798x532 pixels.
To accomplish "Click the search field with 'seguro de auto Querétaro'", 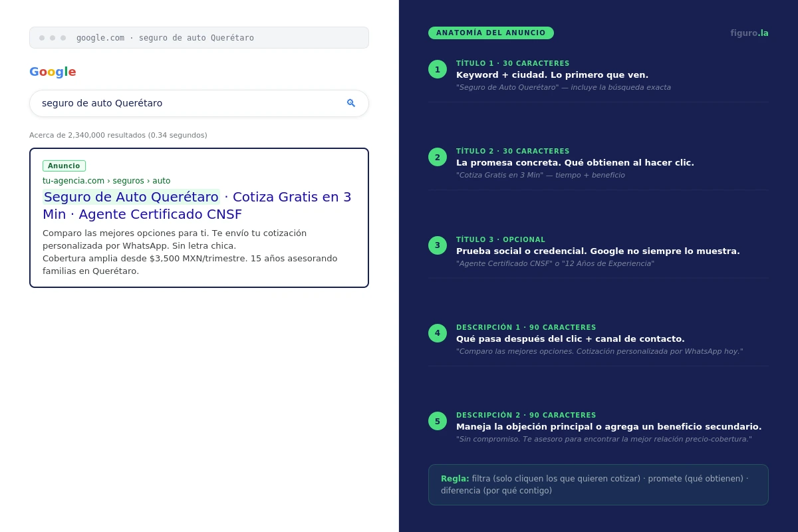I will 199,103.
